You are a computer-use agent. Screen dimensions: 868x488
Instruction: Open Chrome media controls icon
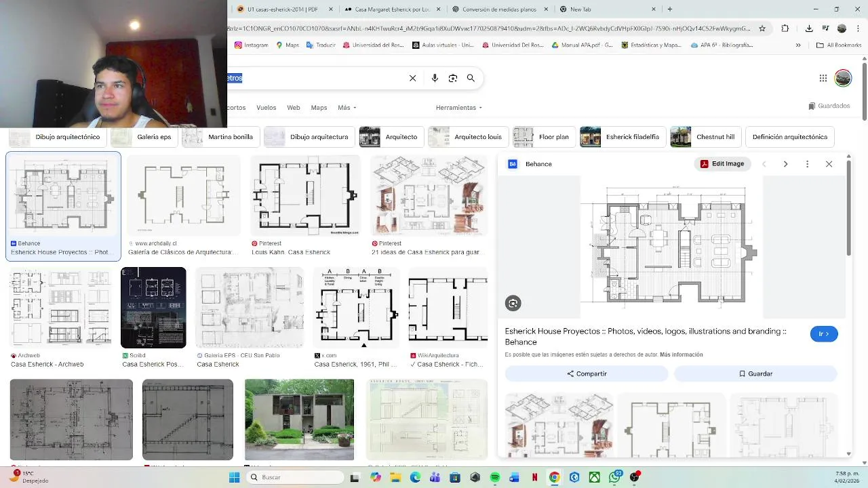point(825,28)
